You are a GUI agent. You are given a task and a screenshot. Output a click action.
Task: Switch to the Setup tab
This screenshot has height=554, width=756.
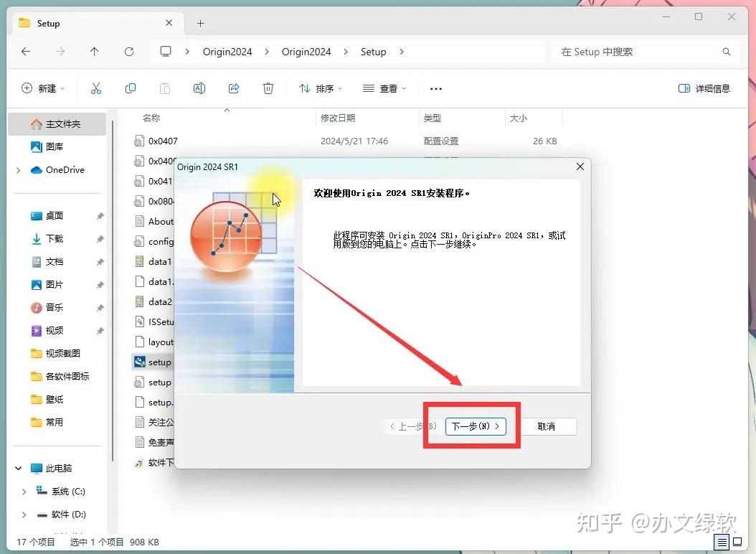tap(48, 23)
